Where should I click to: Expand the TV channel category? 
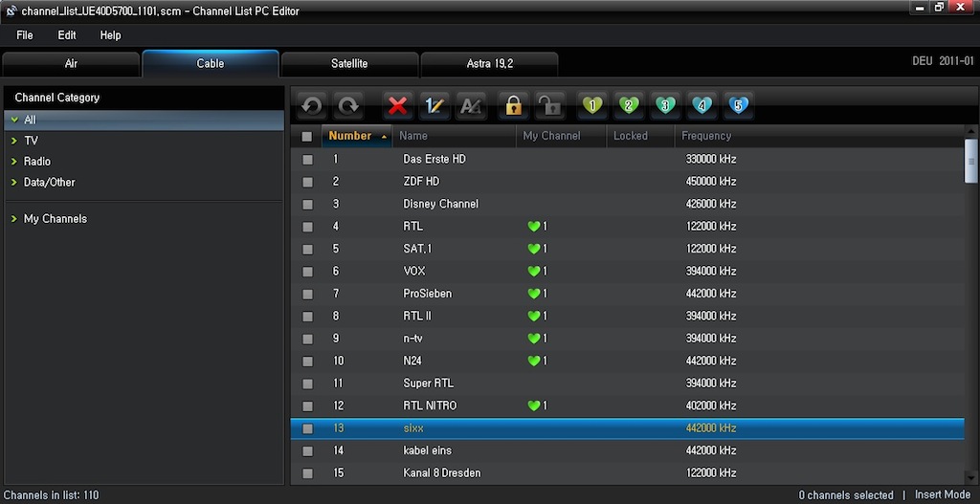14,141
